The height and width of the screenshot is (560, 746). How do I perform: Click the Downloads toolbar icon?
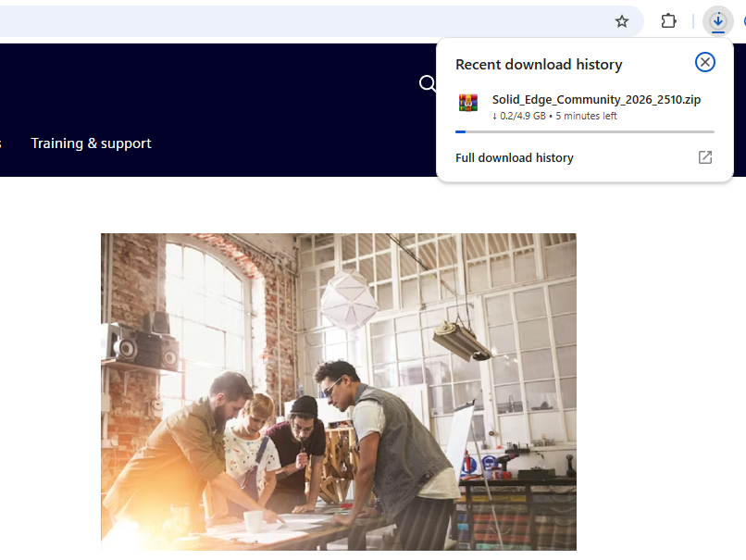coord(717,21)
